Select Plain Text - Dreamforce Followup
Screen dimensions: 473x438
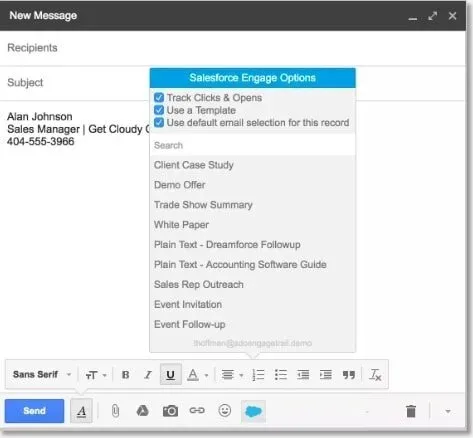click(253, 245)
